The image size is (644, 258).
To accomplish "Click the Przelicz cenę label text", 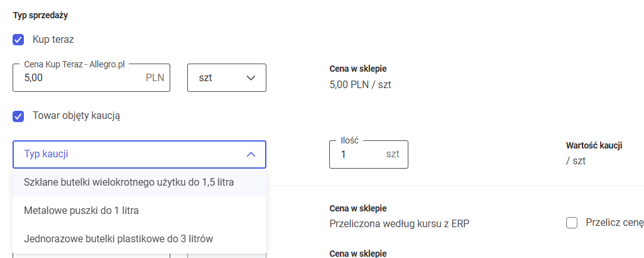I will (x=614, y=222).
